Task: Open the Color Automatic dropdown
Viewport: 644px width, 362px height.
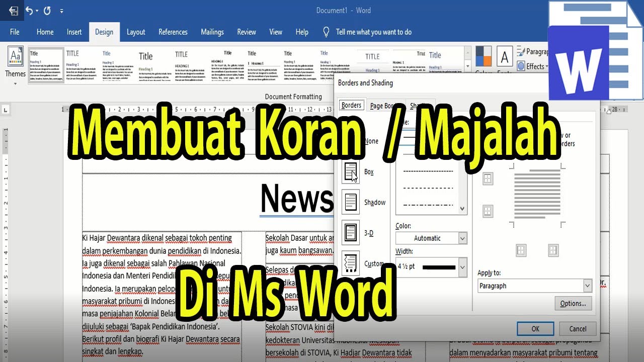Action: click(x=431, y=238)
